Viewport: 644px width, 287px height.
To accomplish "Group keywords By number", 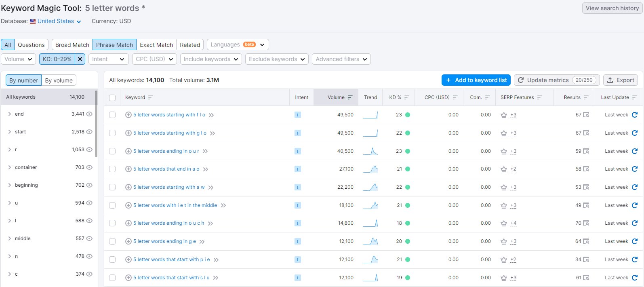I will (23, 80).
